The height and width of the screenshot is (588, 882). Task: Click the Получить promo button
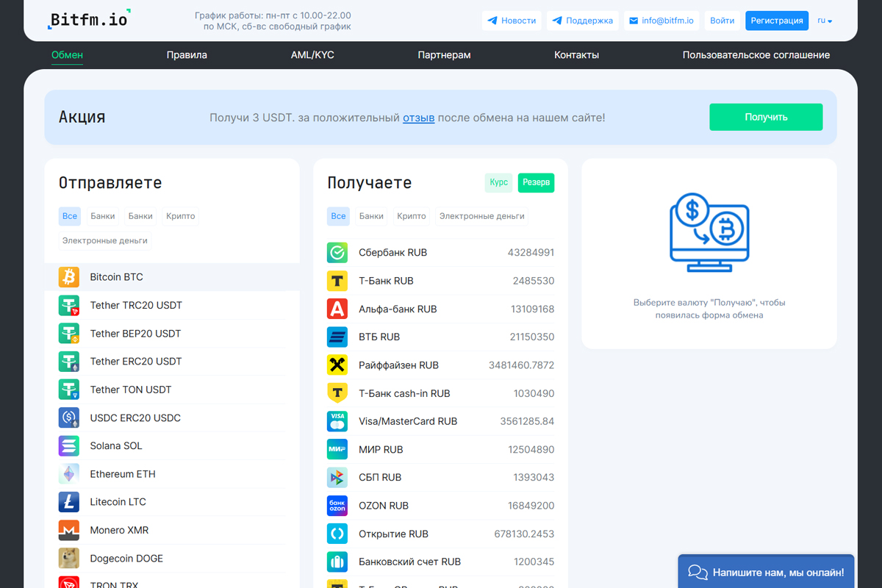[x=765, y=116]
